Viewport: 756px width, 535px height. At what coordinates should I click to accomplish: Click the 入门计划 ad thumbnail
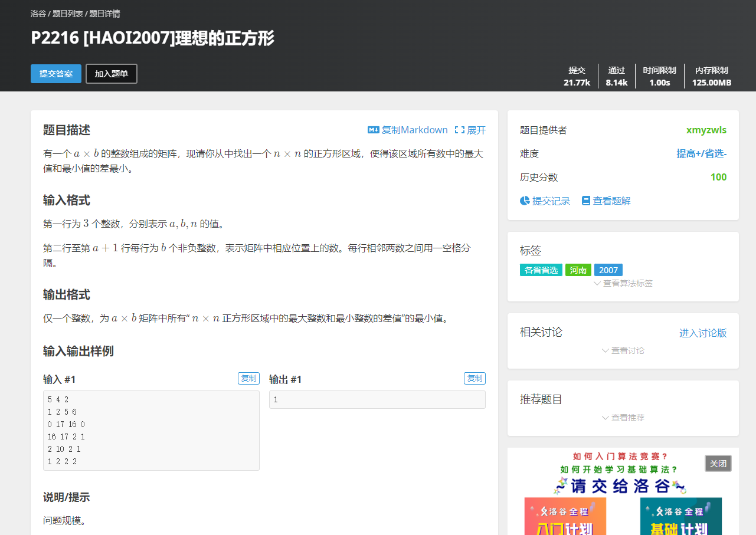coord(565,516)
